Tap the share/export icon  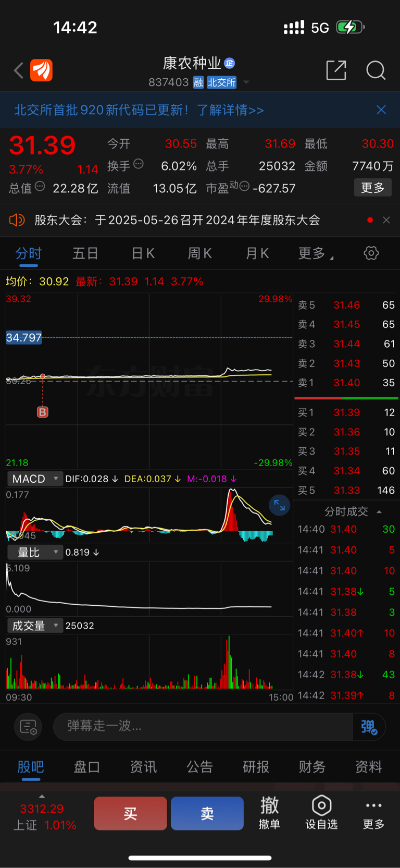coord(336,70)
